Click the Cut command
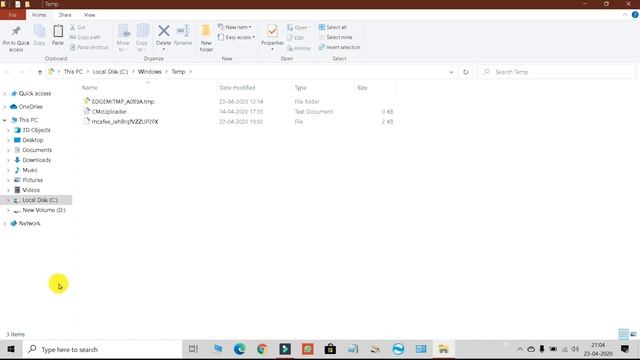Viewport: 640px width, 360px height. coord(78,27)
